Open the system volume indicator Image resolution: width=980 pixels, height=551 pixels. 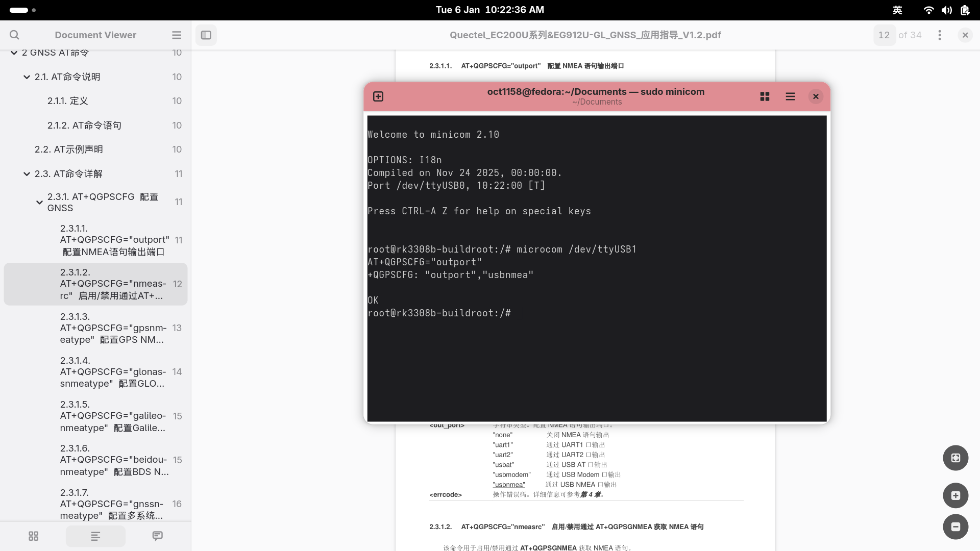click(947, 10)
